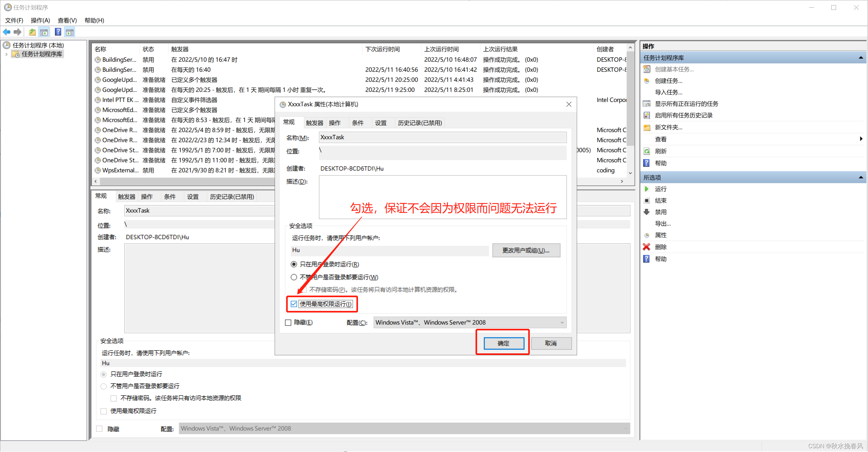868x452 pixels.
Task: Open the 帮助(H) menu
Action: 94,20
